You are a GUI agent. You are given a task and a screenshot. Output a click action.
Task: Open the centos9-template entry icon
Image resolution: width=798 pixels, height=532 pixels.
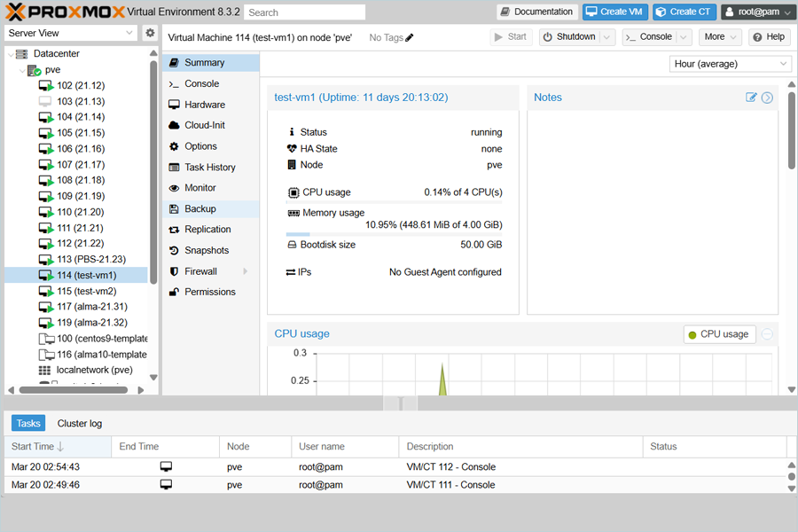click(x=46, y=339)
